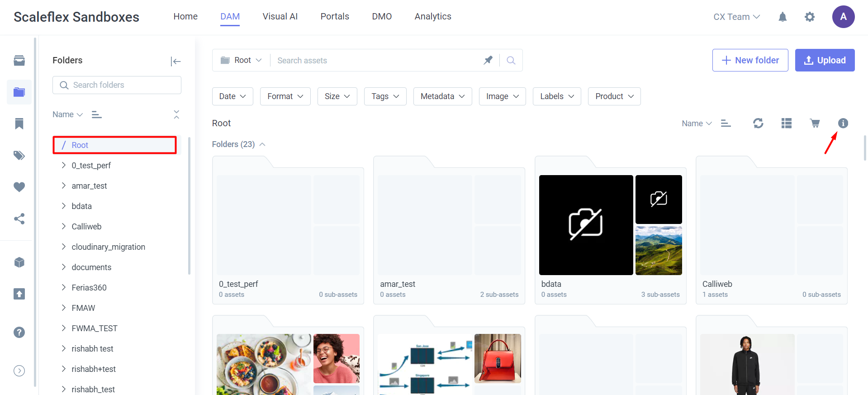Pin the search bar with the pin icon

point(488,60)
